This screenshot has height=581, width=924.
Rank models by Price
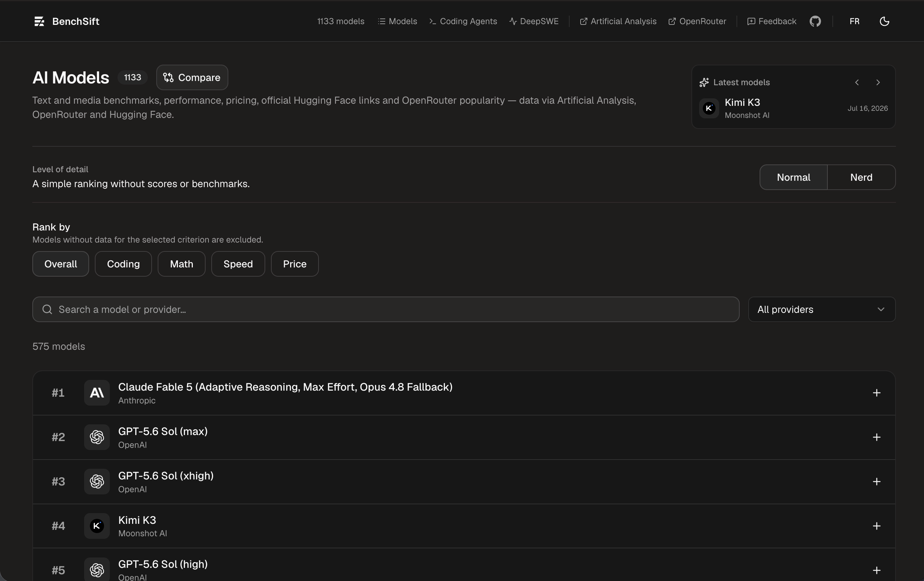coord(295,264)
